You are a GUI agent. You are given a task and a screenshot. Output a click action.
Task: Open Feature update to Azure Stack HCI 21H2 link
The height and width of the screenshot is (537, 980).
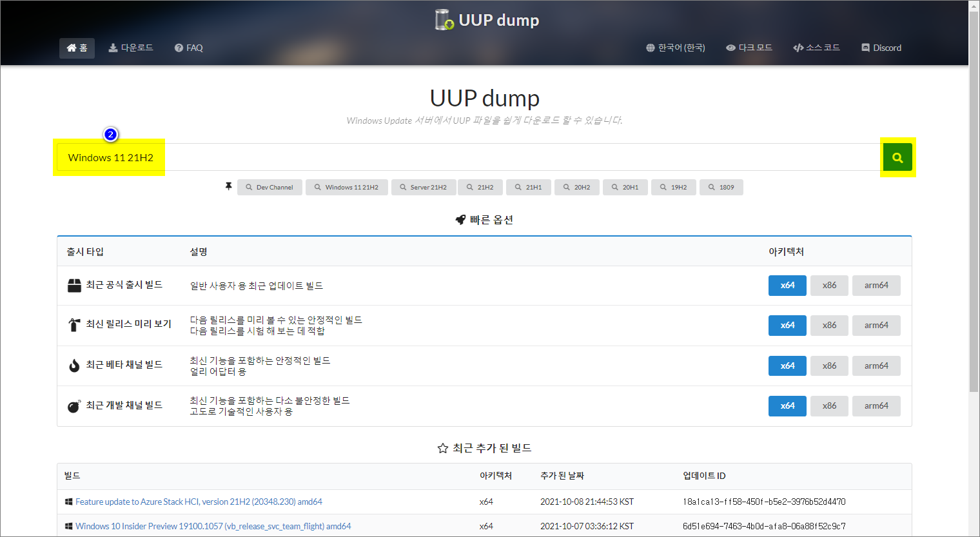199,502
